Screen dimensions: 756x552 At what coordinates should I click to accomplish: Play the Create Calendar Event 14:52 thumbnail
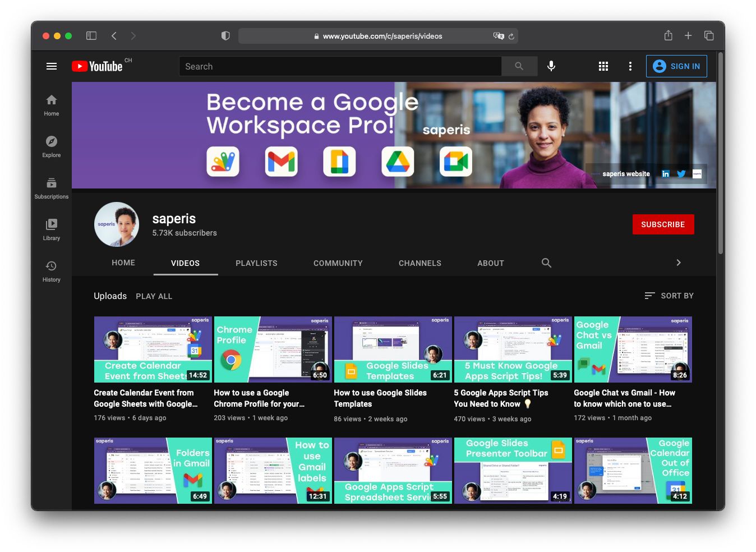tap(153, 349)
